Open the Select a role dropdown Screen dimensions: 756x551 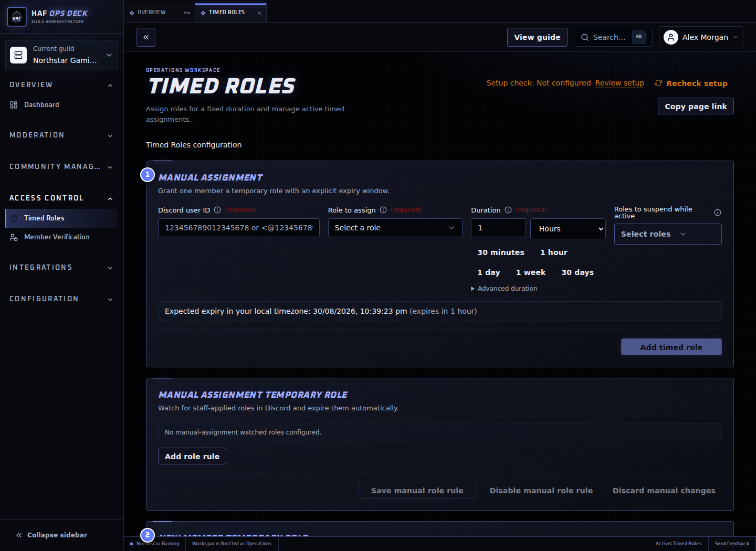(x=395, y=228)
